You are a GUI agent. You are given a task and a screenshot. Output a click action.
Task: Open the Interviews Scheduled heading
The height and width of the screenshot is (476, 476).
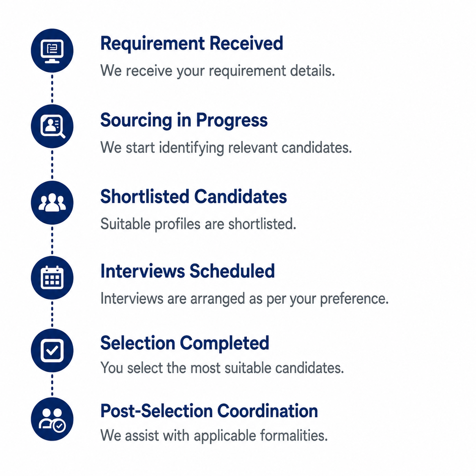coord(188,271)
